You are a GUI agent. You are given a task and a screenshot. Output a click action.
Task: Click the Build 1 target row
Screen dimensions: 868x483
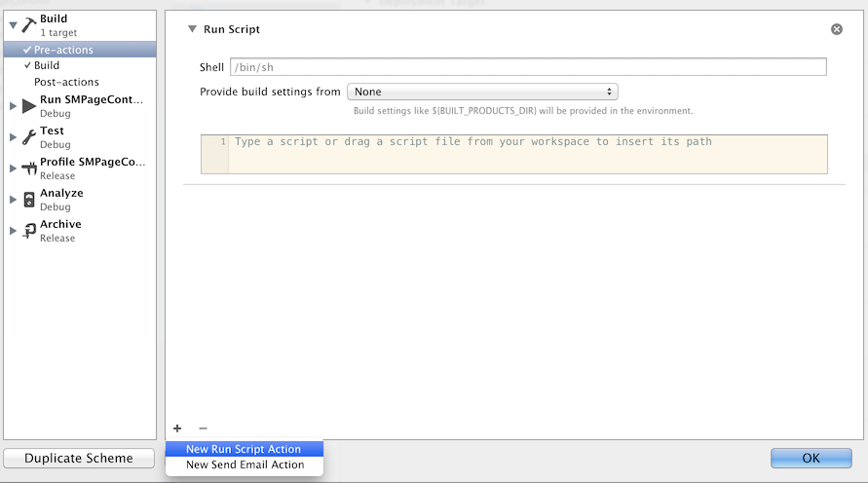pyautogui.click(x=80, y=25)
